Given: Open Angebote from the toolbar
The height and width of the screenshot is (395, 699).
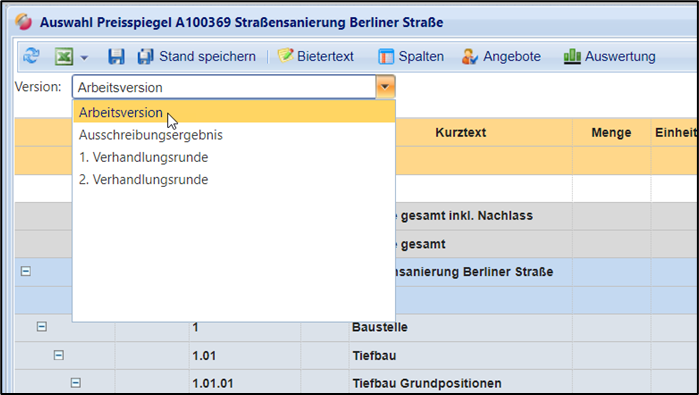Looking at the screenshot, I should pyautogui.click(x=501, y=57).
